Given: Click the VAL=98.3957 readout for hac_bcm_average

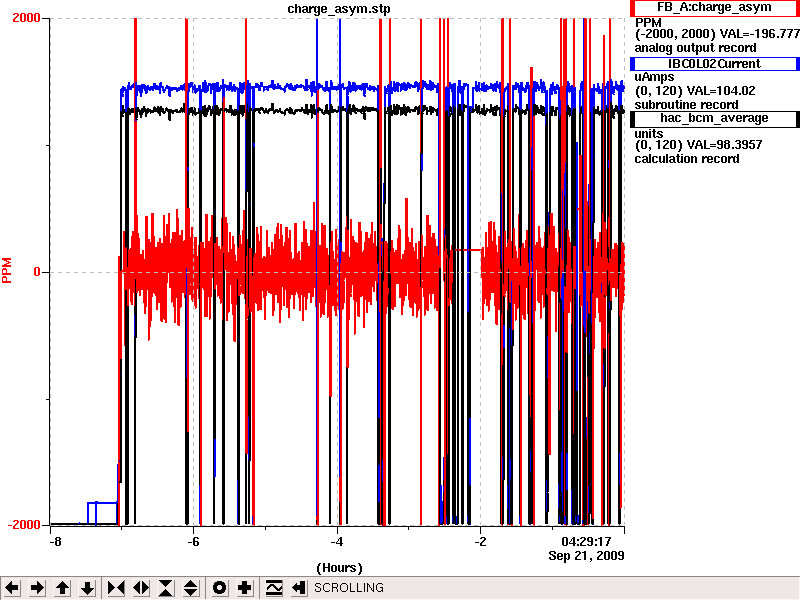Looking at the screenshot, I should pos(724,145).
